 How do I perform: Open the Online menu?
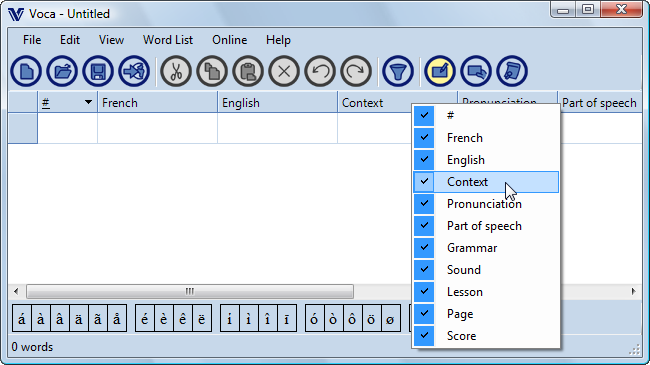230,40
